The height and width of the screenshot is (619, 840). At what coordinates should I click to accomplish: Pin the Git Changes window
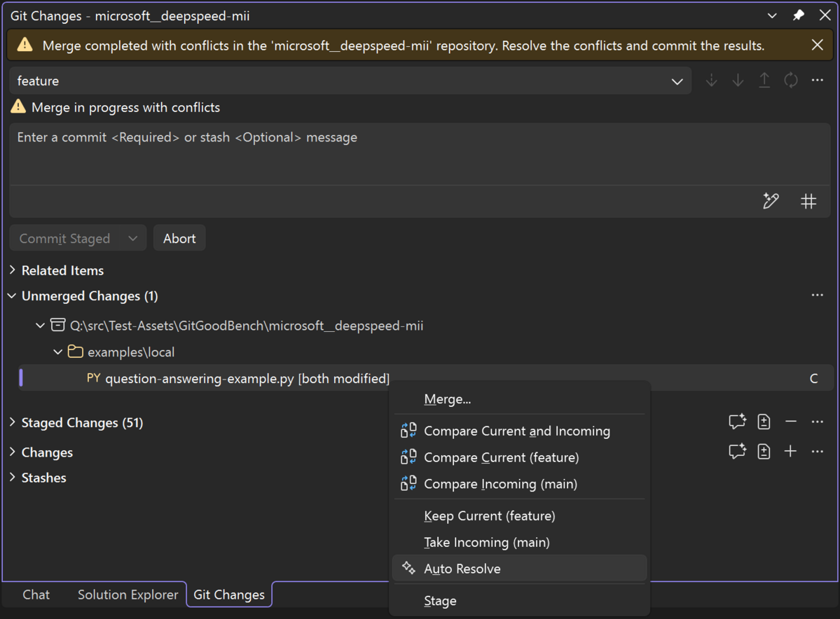(798, 15)
